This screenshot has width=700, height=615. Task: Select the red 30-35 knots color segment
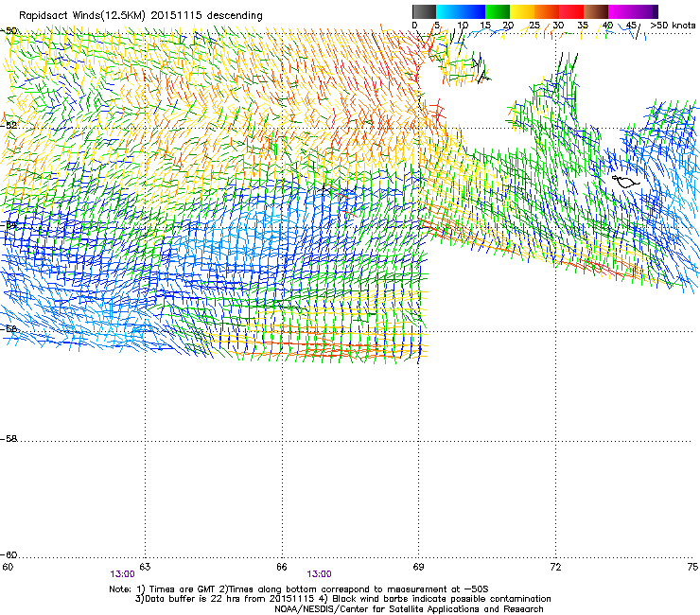coord(571,11)
